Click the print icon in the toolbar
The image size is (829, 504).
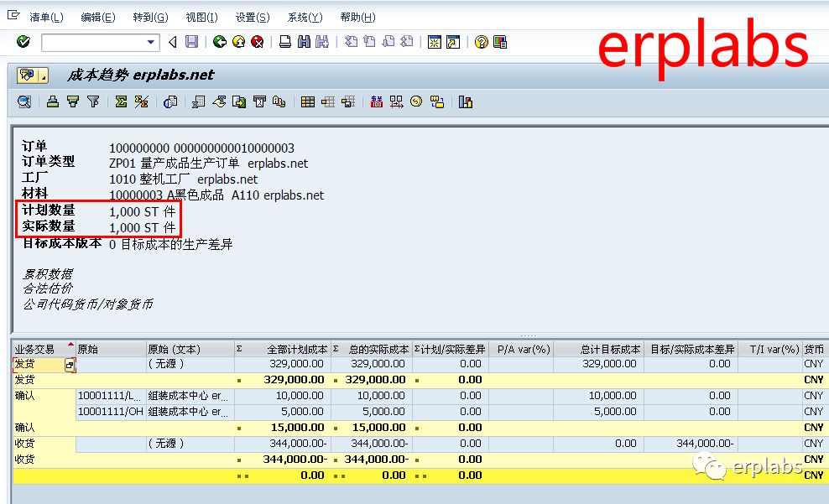[285, 42]
